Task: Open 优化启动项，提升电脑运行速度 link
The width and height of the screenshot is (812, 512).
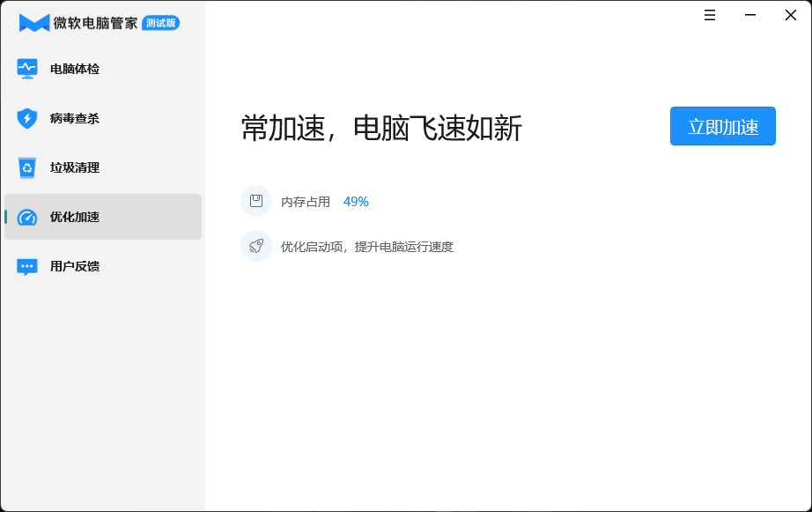Action: tap(367, 247)
